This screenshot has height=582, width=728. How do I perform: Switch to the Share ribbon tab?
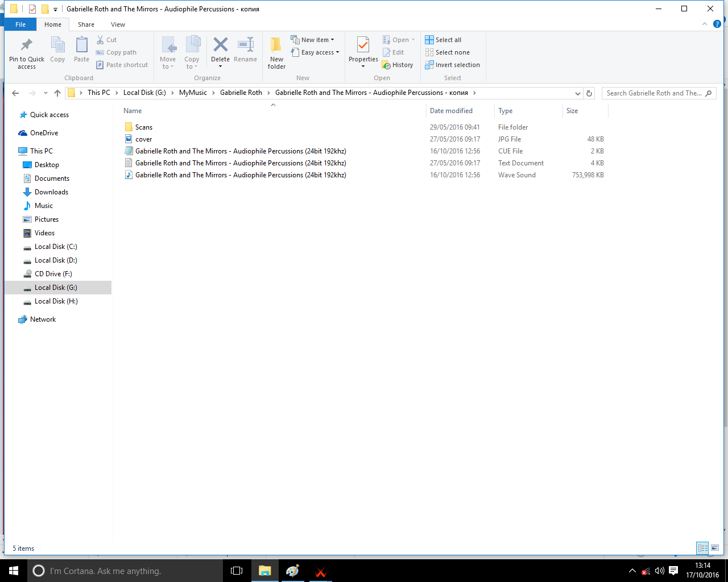[86, 24]
